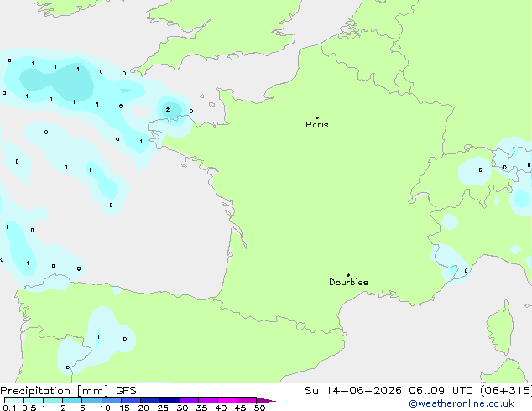The width and height of the screenshot is (532, 411).
Task: Click the '(06+315)' forecast offset text
Action: point(506,391)
